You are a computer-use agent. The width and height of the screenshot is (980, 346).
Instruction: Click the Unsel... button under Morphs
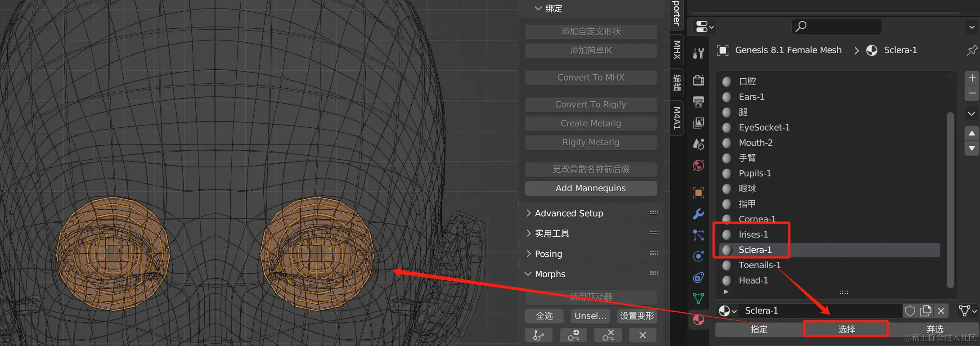pos(590,316)
